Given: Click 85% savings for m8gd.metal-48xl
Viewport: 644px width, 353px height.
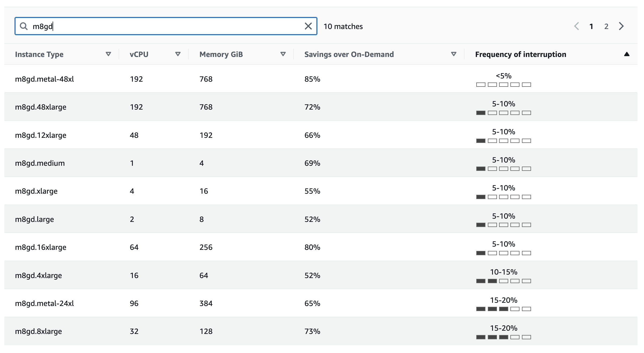Looking at the screenshot, I should pyautogui.click(x=312, y=79).
